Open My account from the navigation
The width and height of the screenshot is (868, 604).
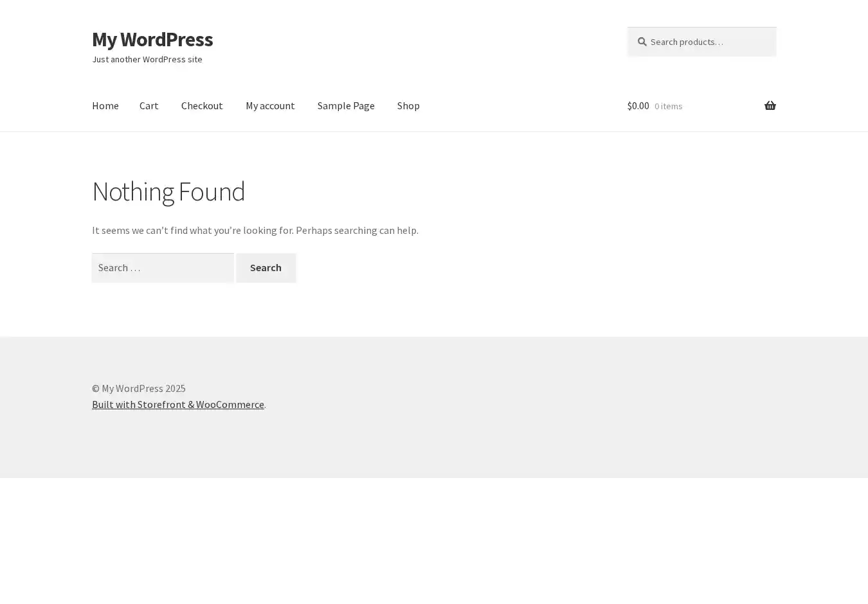270,105
